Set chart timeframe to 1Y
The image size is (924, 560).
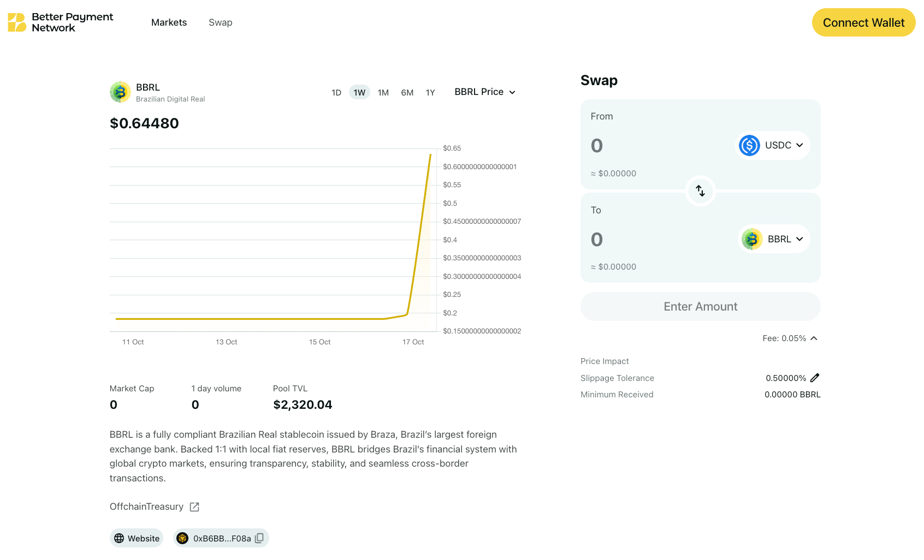[430, 92]
